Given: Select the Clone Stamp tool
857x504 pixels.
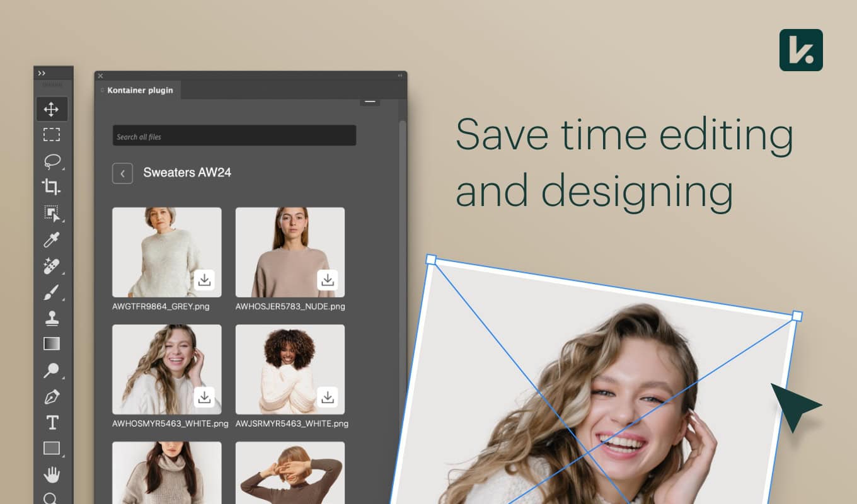Looking at the screenshot, I should 52,318.
